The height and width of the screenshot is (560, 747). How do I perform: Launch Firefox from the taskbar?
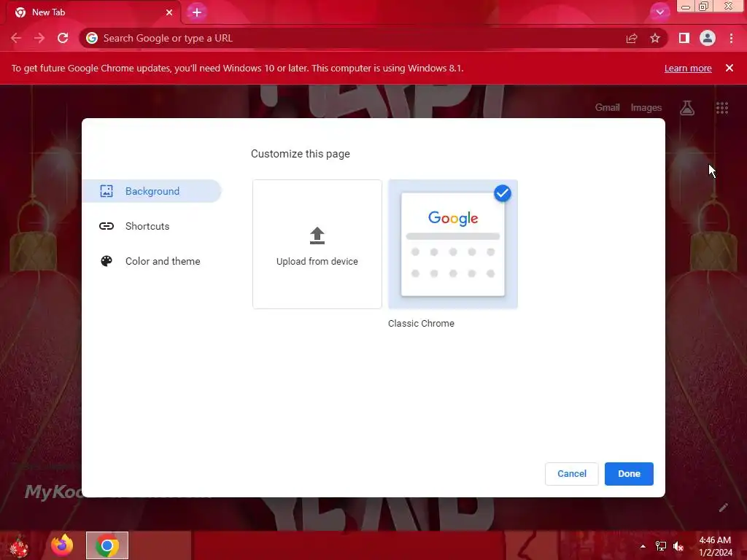click(x=63, y=545)
